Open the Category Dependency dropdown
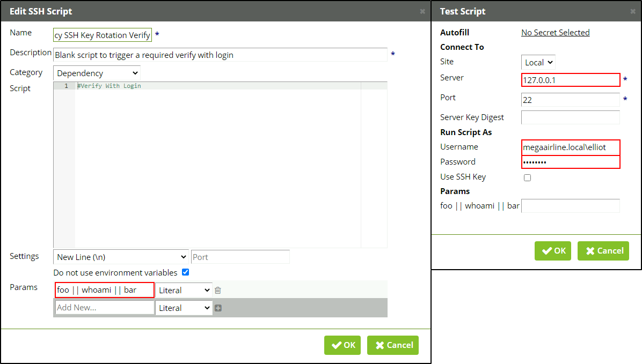Viewport: 642px width, 364px height. [97, 73]
